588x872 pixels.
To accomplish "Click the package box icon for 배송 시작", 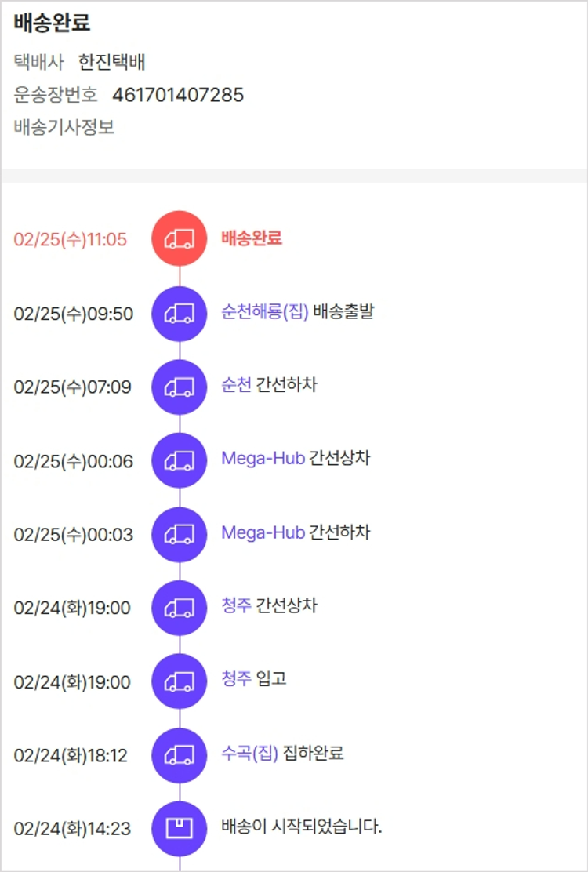I will (180, 828).
